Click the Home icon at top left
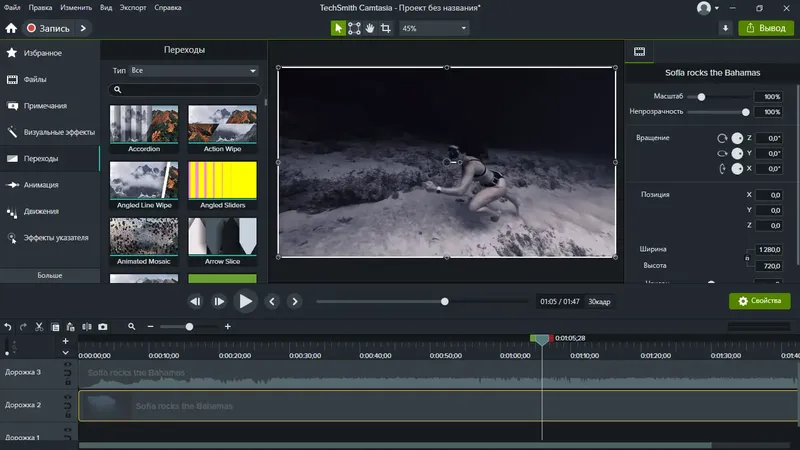Screen dimensions: 800x450 click(11, 28)
